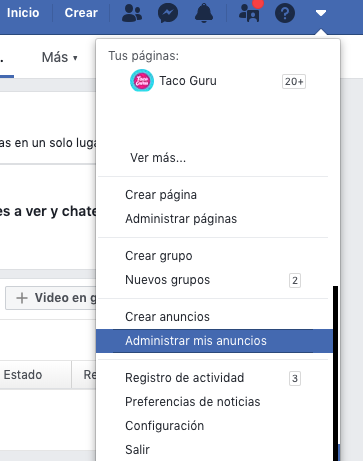The image size is (363, 461).
Task: Select Nuevos grupos menu item
Action: [167, 280]
